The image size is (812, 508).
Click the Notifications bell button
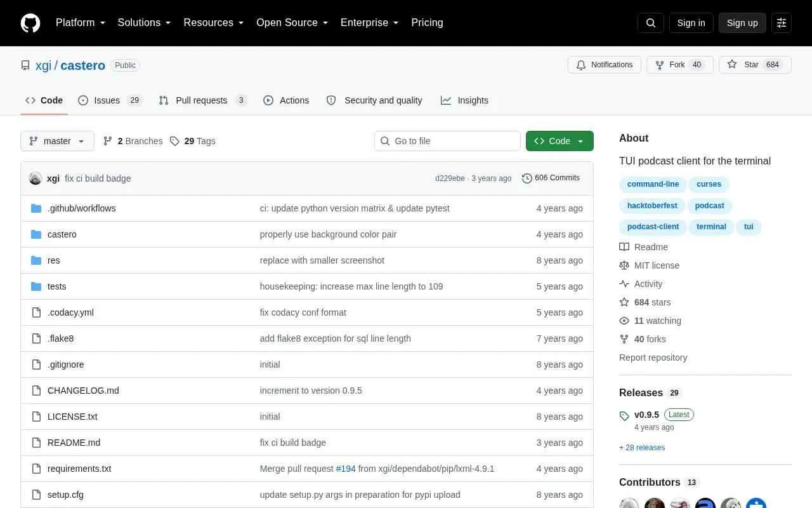click(x=605, y=65)
